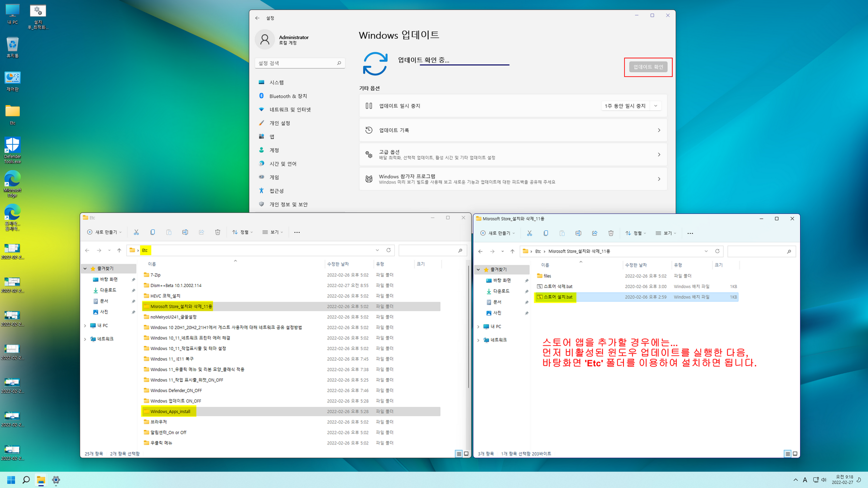Image resolution: width=868 pixels, height=488 pixels.
Task: Click cut icon in Microsoft Store folder window
Action: (x=529, y=233)
